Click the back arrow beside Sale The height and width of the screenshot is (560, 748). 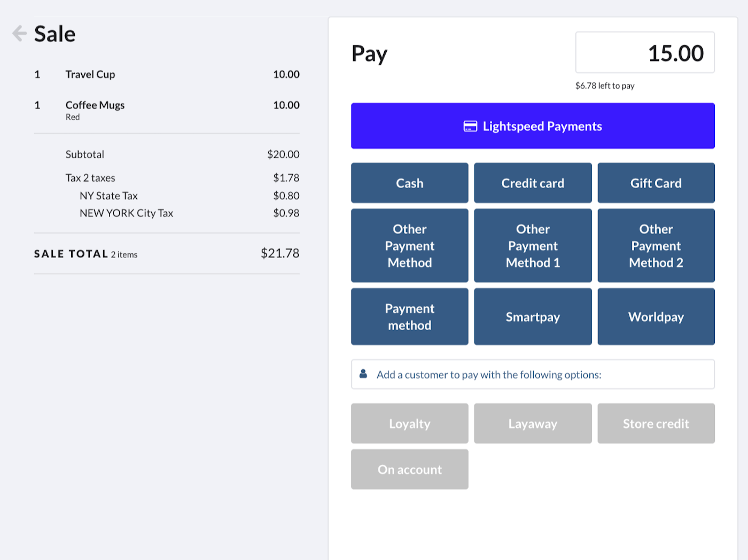(19, 33)
